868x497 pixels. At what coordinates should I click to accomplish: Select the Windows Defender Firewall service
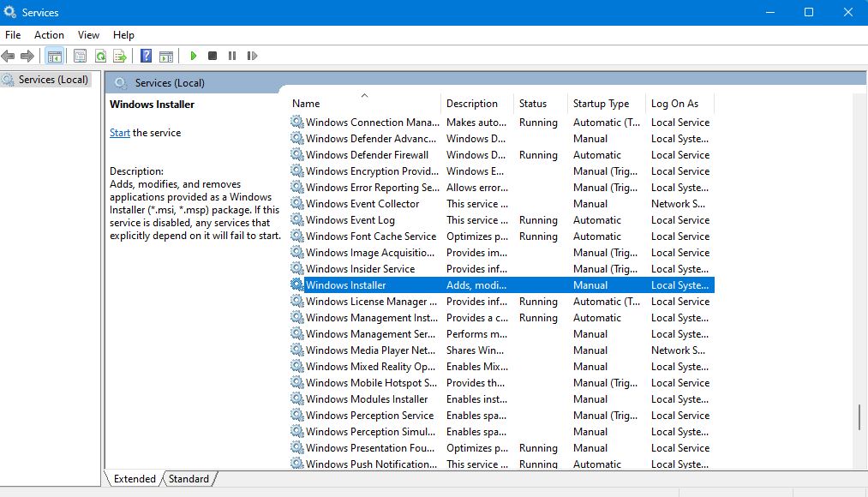(x=367, y=155)
